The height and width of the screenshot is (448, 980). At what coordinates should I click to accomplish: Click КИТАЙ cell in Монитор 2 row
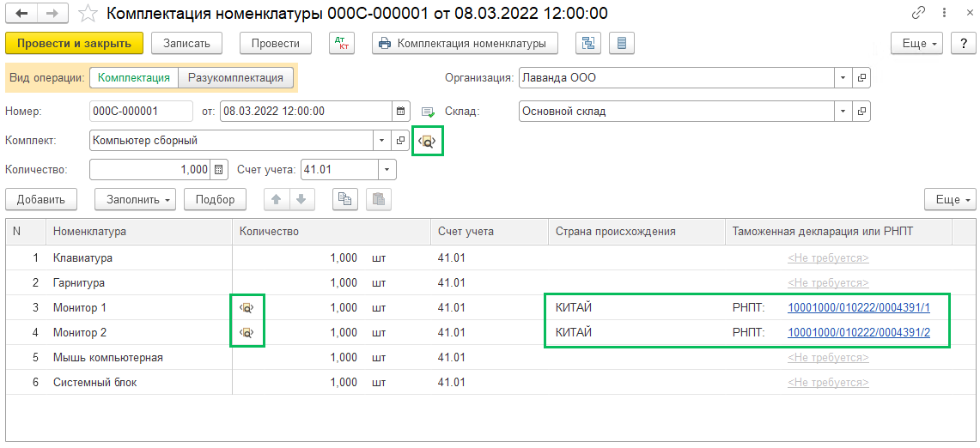point(636,332)
